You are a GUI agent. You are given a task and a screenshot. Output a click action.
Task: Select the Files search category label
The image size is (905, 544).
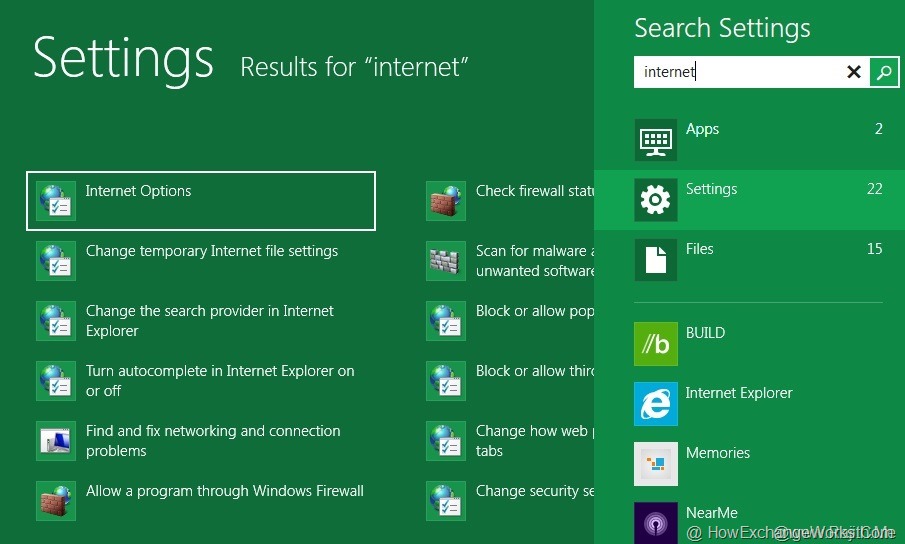[x=700, y=249]
